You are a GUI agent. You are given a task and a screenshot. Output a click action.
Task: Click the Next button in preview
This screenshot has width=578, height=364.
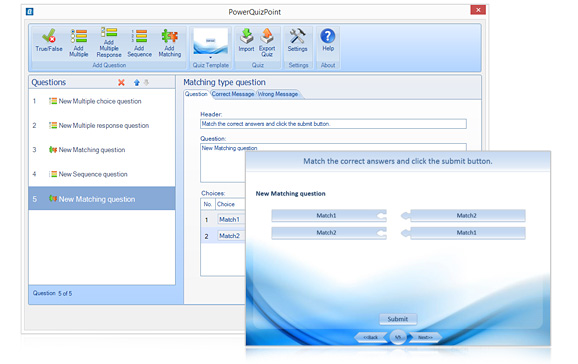pyautogui.click(x=425, y=337)
